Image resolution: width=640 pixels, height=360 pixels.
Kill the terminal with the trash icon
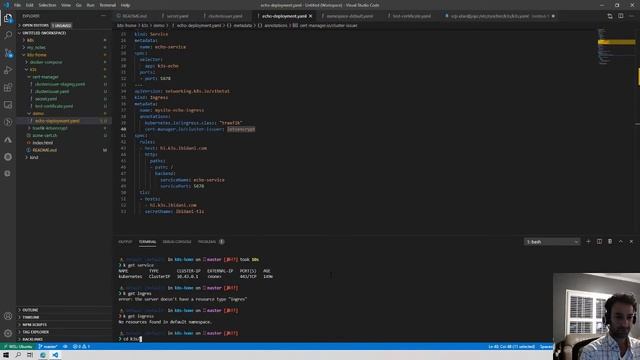click(x=610, y=242)
